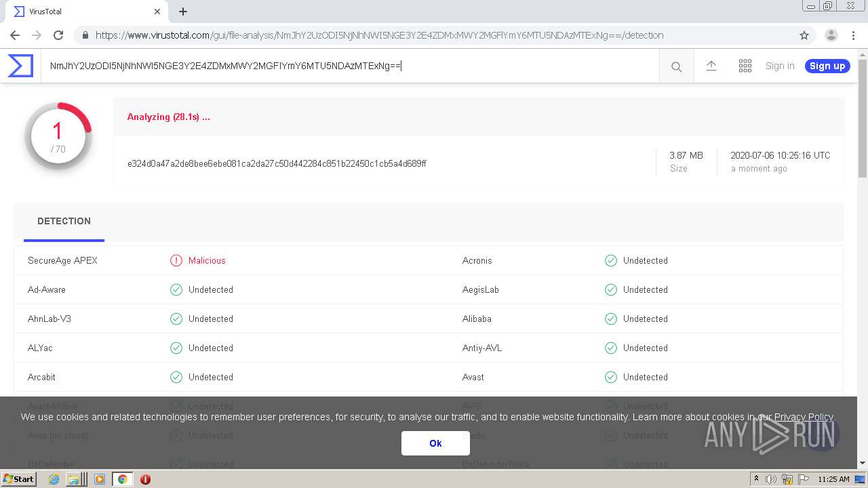This screenshot has width=868, height=488.
Task: Click the Antiy-AVL engine name
Action: coord(482,348)
